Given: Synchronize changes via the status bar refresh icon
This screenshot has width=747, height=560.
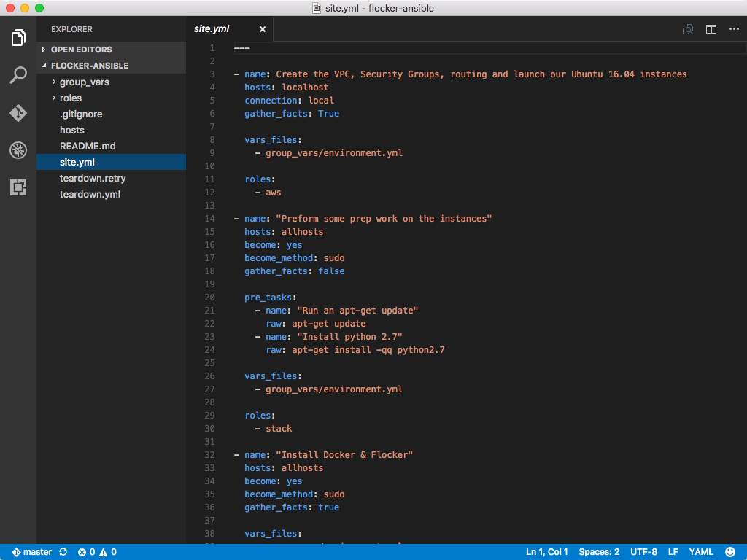Looking at the screenshot, I should pos(62,552).
